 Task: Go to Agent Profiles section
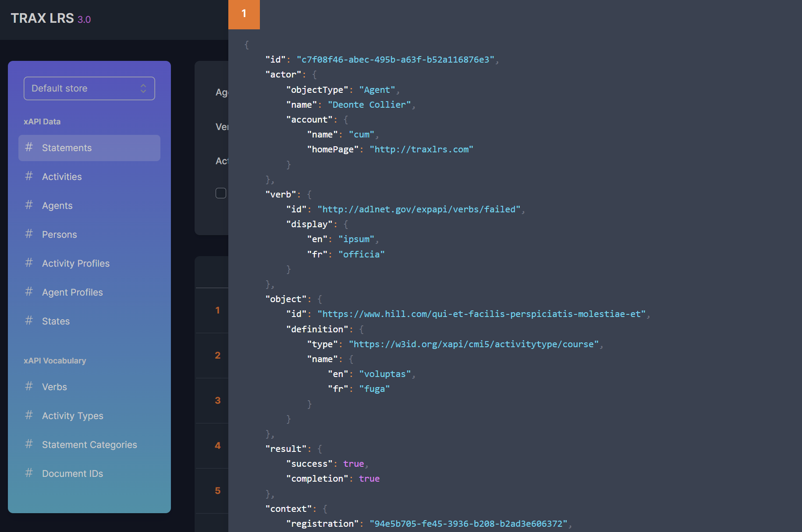(72, 292)
